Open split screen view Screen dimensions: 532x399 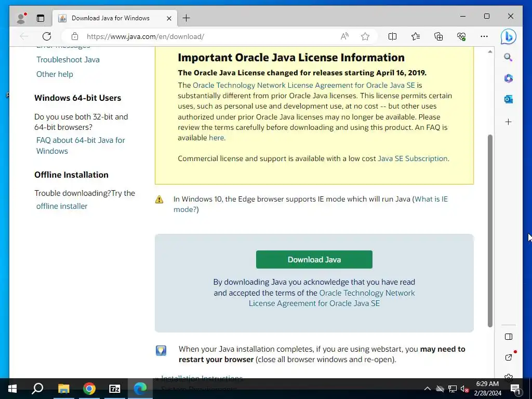click(x=392, y=36)
